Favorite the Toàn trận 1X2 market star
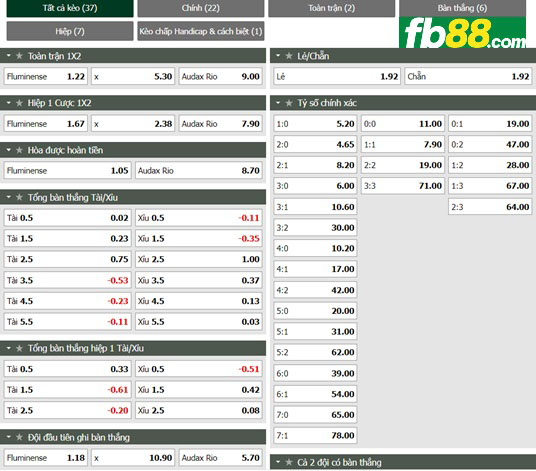Screen dimensions: 536x471 tap(19, 56)
